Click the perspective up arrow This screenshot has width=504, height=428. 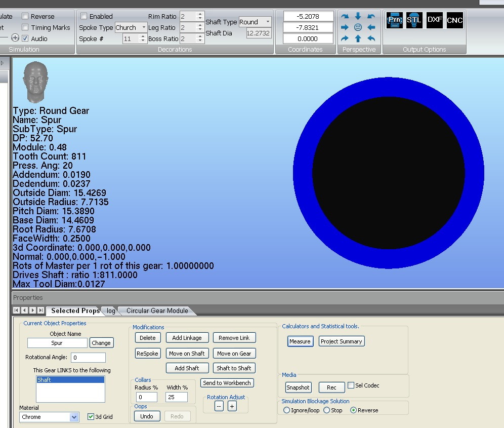coord(358,38)
